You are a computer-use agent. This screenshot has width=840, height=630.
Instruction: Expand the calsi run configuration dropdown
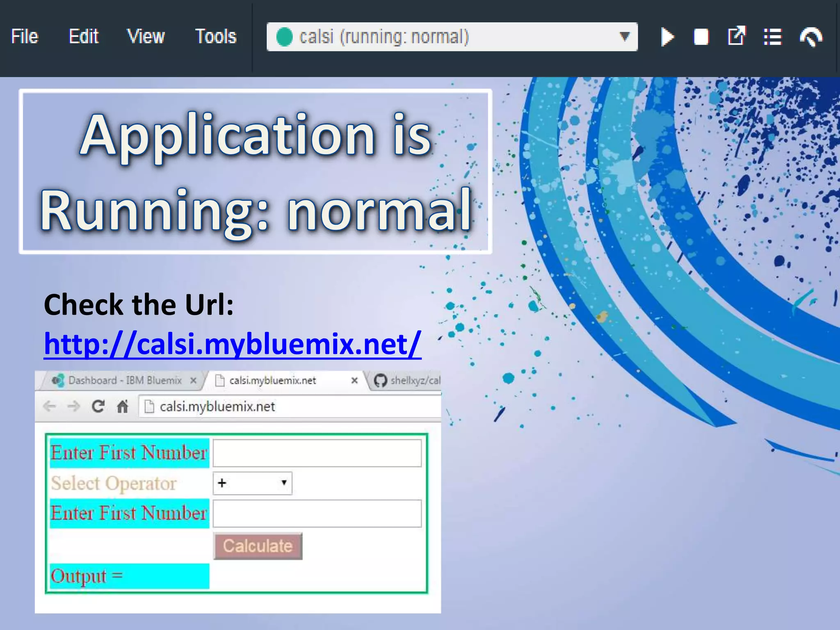coord(452,37)
